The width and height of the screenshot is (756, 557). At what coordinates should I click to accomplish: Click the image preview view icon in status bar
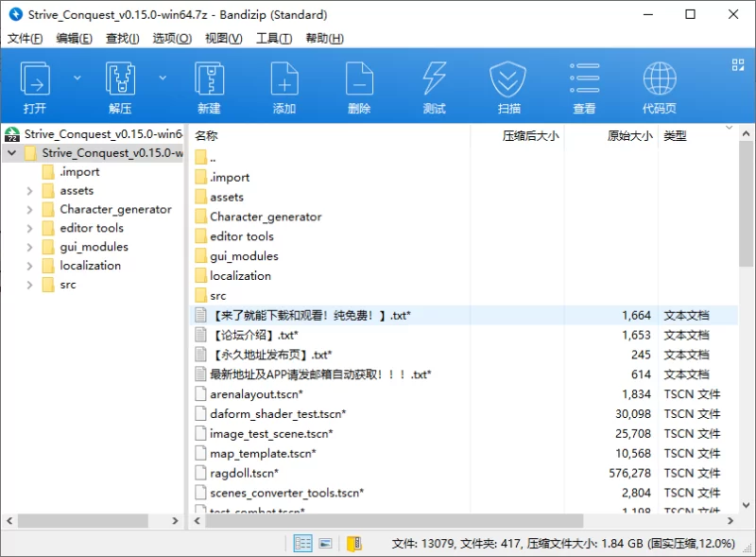point(325,544)
